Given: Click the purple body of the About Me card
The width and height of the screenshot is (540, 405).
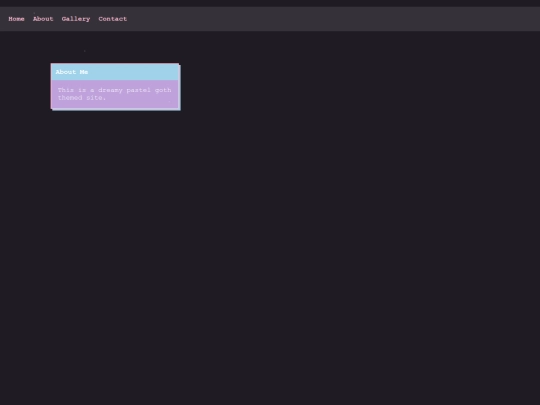Looking at the screenshot, I should click(x=115, y=94).
